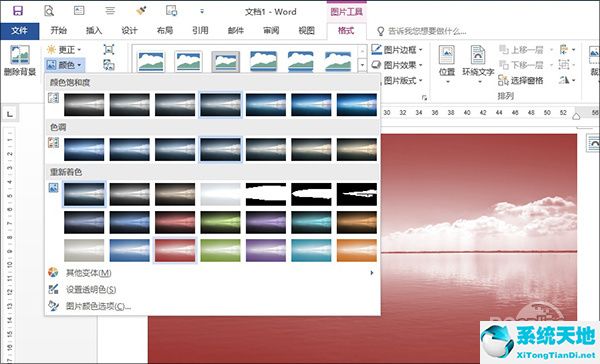Image resolution: width=600 pixels, height=364 pixels.
Task: Choose the first saturation swatch (grayscale)
Action: (x=84, y=104)
